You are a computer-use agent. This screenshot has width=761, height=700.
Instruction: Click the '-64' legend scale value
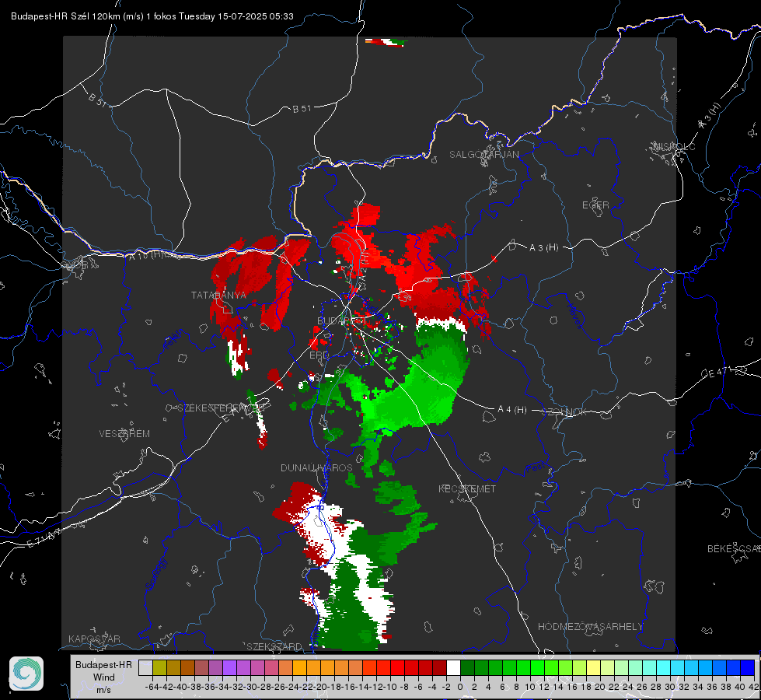pyautogui.click(x=152, y=687)
